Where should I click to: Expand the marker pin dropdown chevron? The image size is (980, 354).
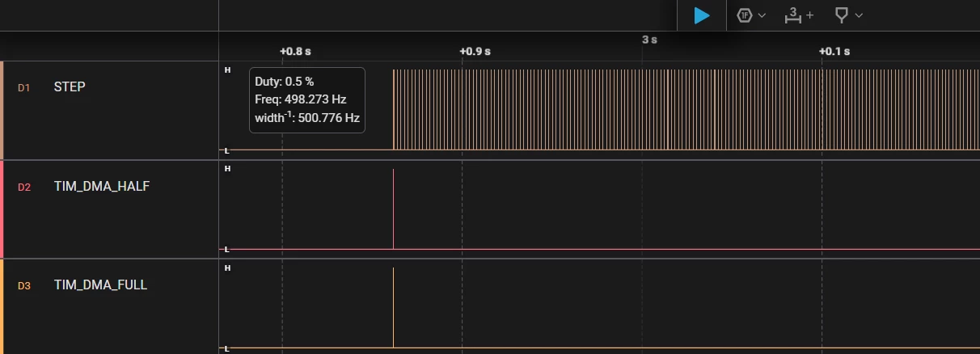tap(859, 15)
